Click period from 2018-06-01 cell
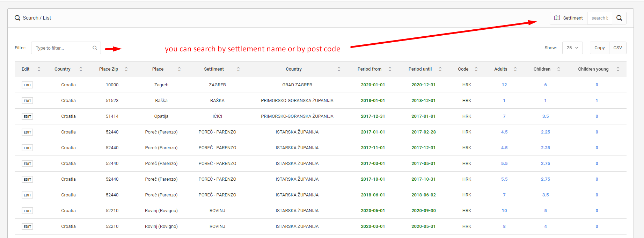The width and height of the screenshot is (644, 238). 373,195
